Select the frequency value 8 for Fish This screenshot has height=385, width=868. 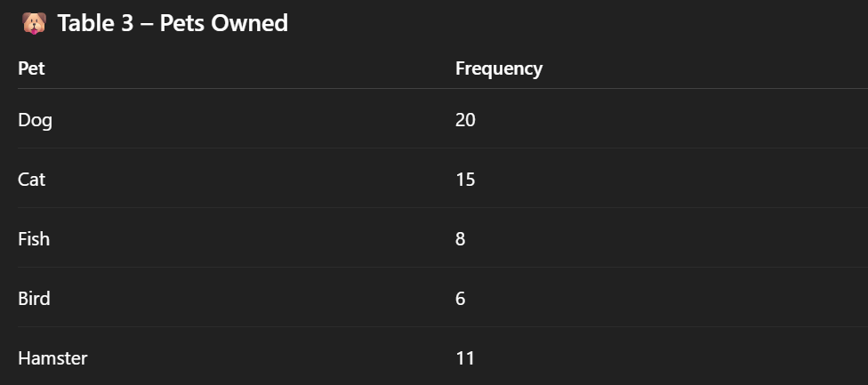(x=460, y=239)
